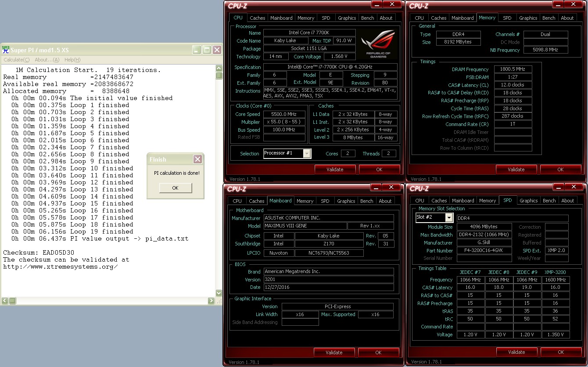
Task: Click the CAS# Latency value 12.0 clocks
Action: [x=513, y=85]
